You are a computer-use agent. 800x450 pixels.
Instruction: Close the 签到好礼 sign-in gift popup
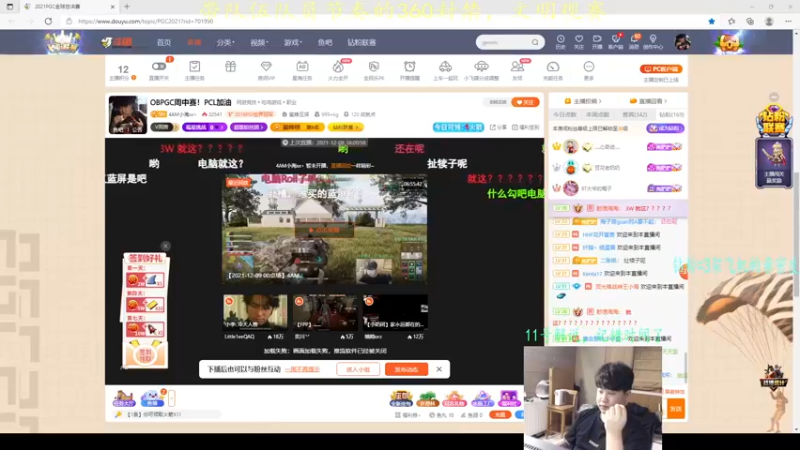[x=165, y=246]
